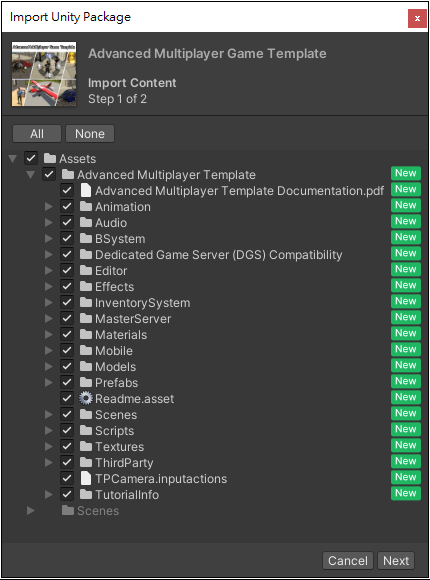This screenshot has width=430, height=580.
Task: Expand the Textures folder arrow
Action: click(x=48, y=446)
